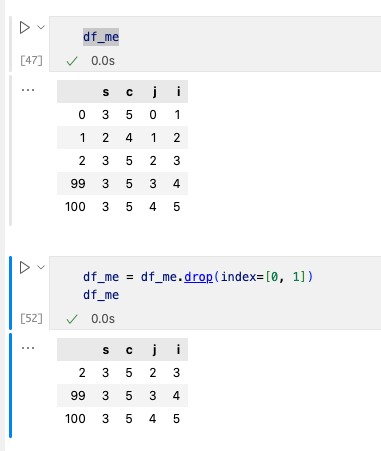The width and height of the screenshot is (381, 451).
Task: Click column header c in the second table
Action: click(x=129, y=350)
